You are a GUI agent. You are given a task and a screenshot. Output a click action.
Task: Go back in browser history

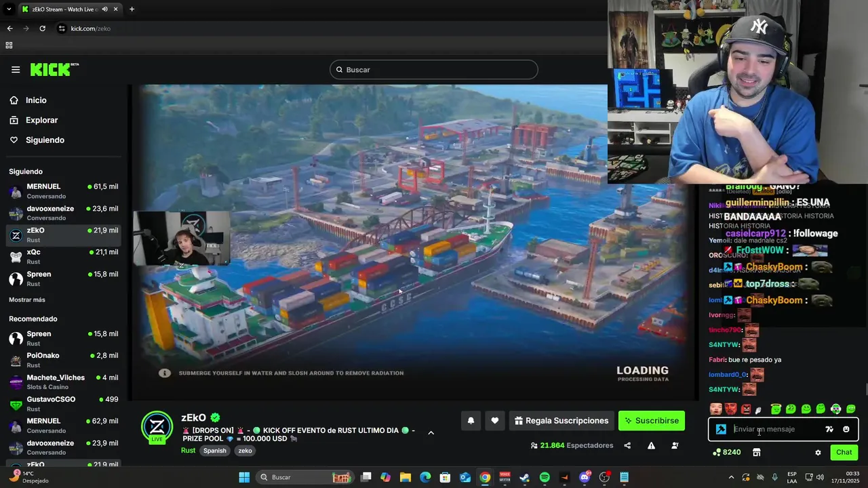coord(9,28)
